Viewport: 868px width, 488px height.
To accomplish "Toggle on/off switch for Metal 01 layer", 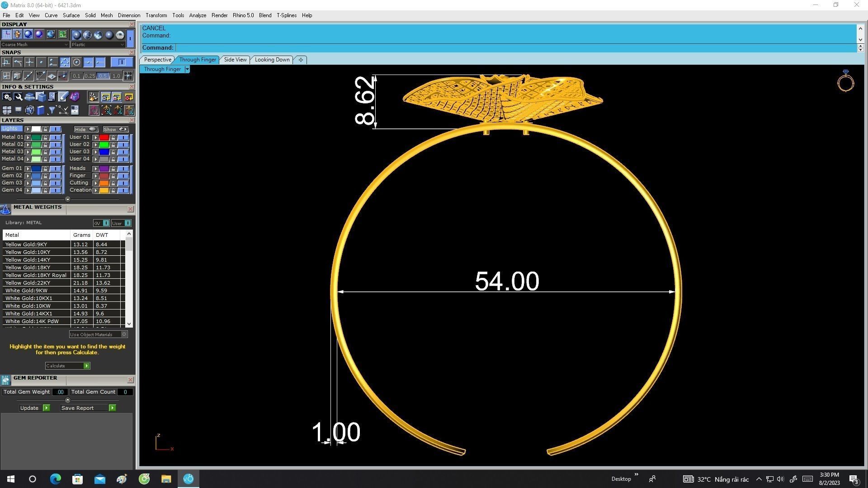I will (x=55, y=137).
